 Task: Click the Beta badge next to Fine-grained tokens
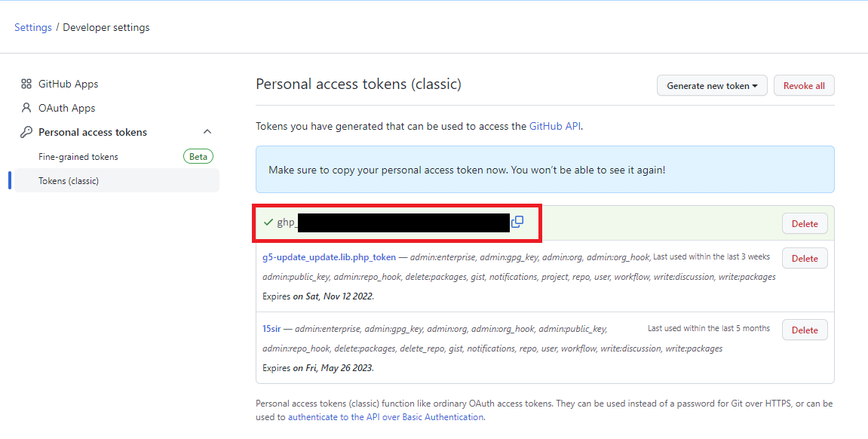[198, 157]
